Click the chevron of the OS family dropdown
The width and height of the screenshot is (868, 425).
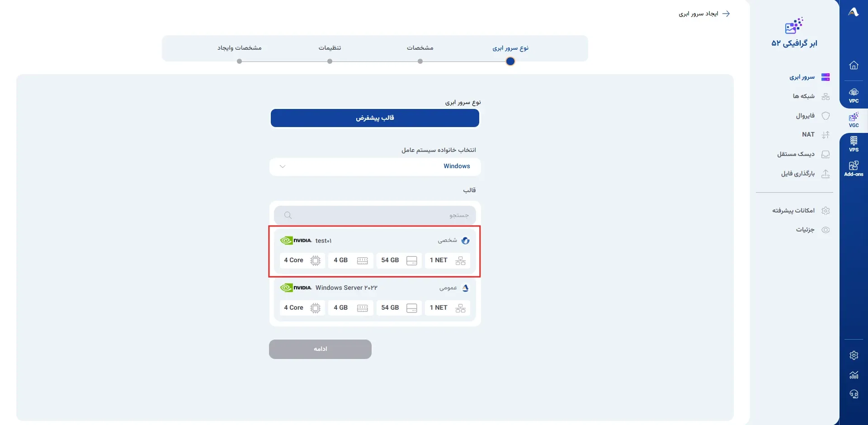[283, 166]
